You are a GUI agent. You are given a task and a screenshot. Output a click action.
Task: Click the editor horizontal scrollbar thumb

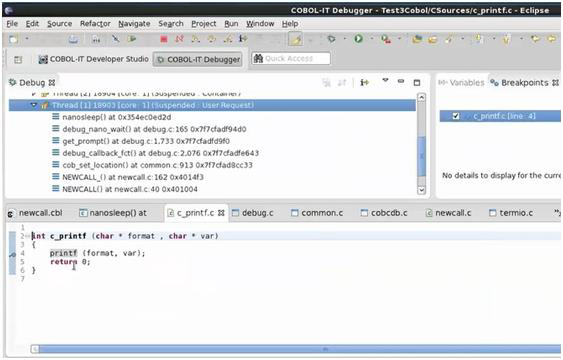[300, 349]
